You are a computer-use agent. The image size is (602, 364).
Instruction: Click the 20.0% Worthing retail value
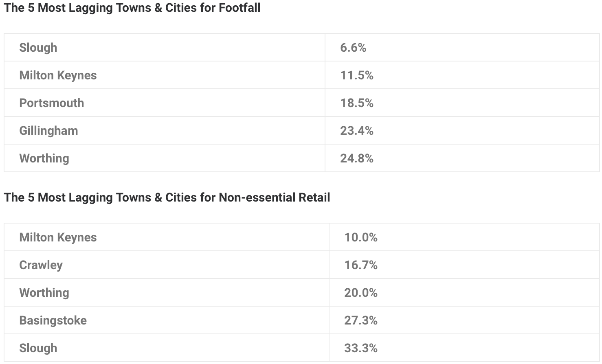pyautogui.click(x=361, y=293)
